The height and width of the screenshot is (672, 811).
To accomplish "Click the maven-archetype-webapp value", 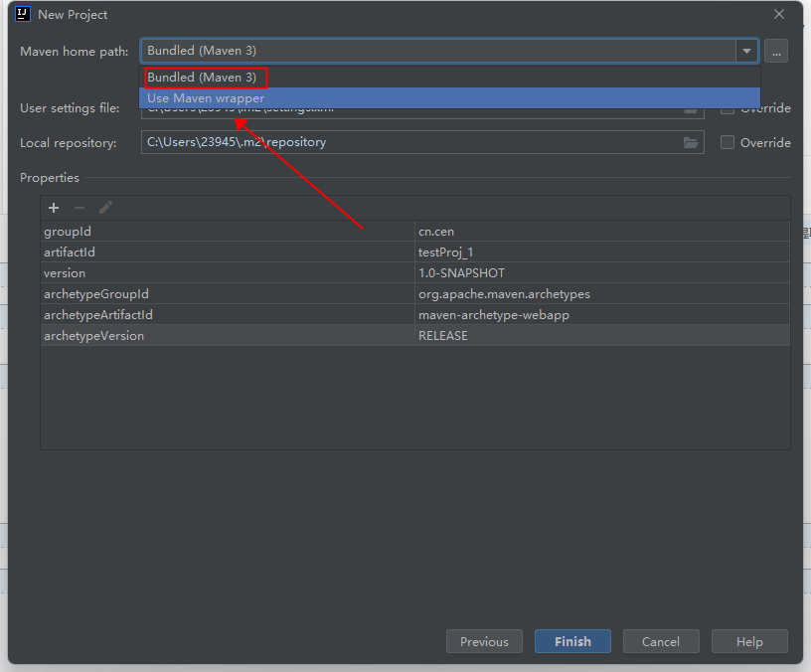I will click(494, 315).
